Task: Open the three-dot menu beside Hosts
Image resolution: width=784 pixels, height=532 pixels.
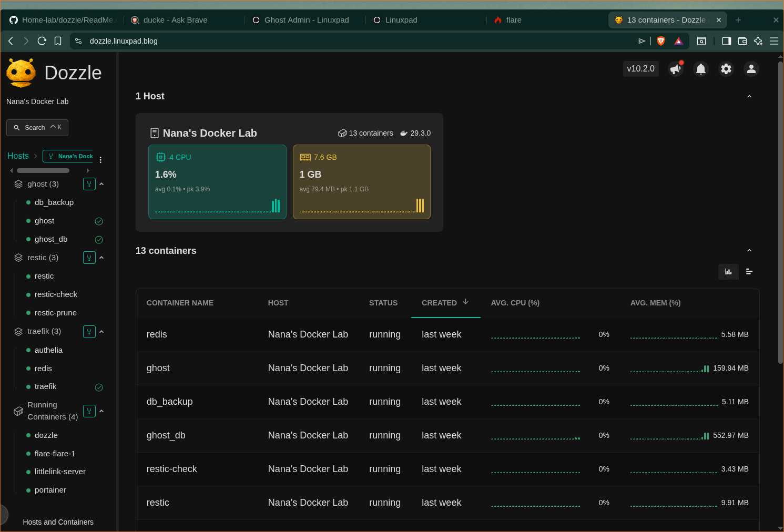Action: (100, 160)
